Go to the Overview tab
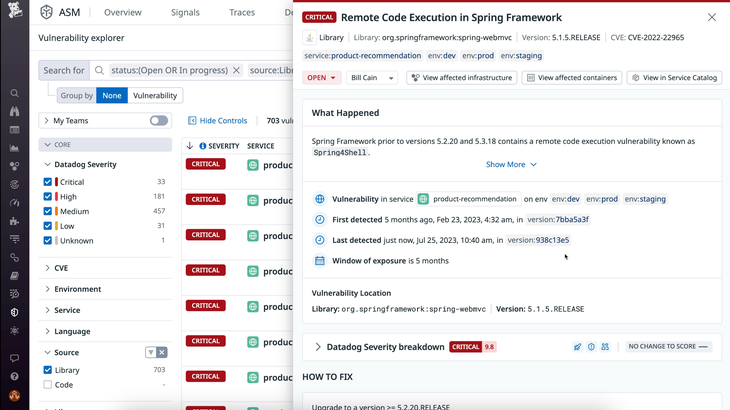This screenshot has height=410, width=730. [x=123, y=13]
